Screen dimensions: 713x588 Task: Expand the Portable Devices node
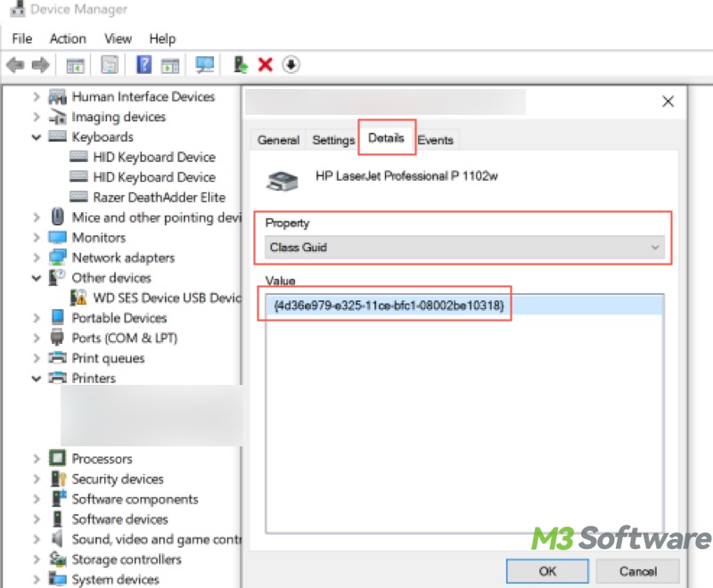[37, 318]
